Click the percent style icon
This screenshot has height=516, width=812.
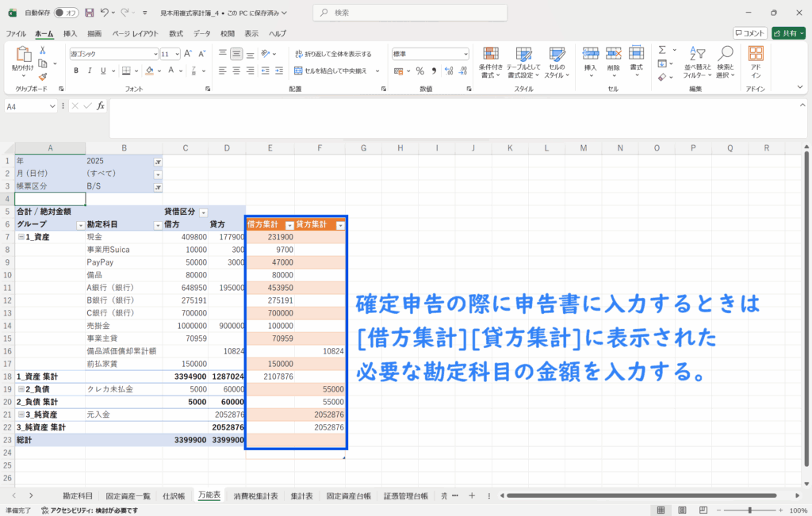pos(419,71)
